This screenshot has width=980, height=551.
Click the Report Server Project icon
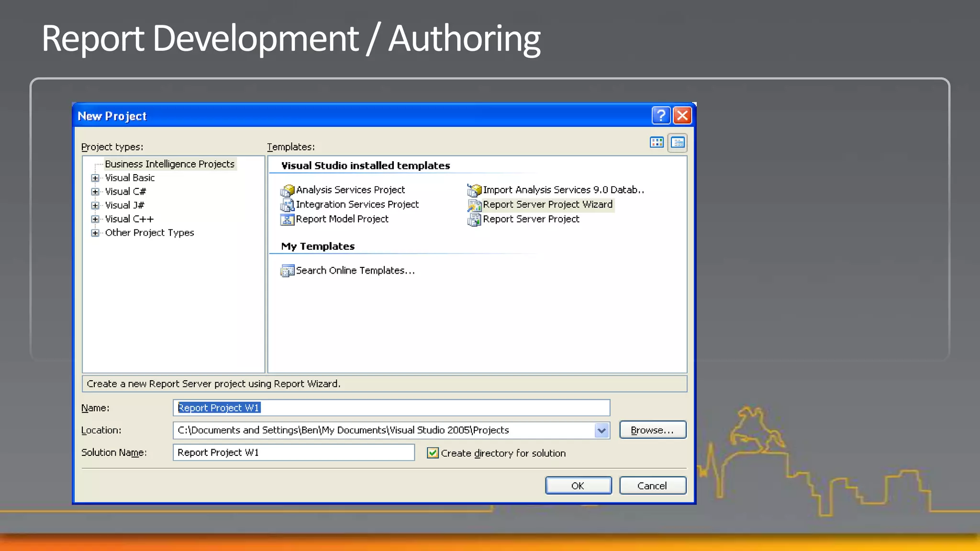tap(474, 220)
